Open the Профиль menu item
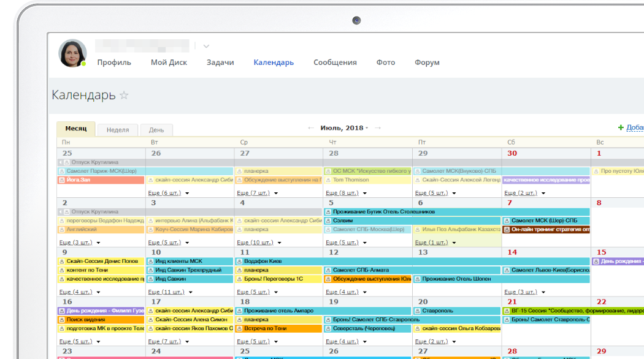644x359 pixels. pos(114,62)
